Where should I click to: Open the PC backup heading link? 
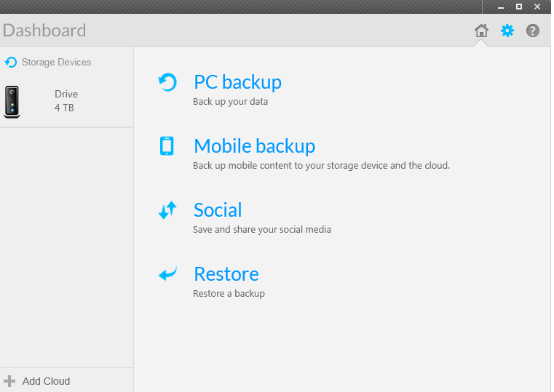[x=237, y=82]
